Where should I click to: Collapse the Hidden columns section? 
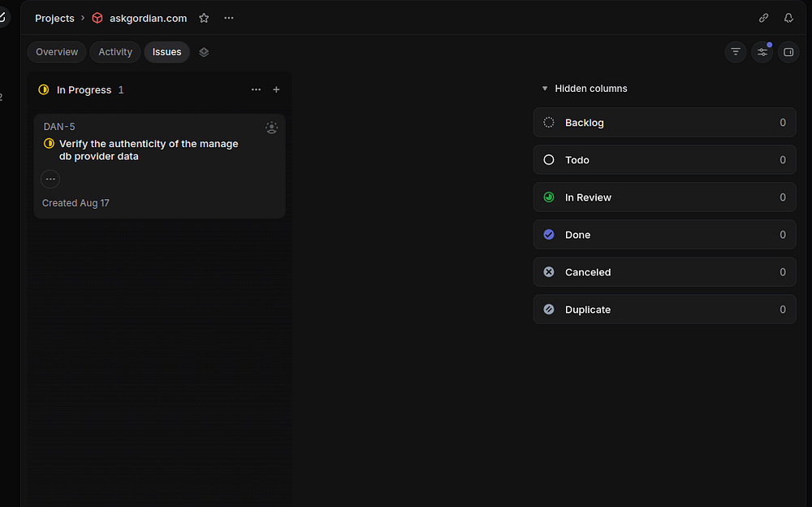pyautogui.click(x=545, y=89)
